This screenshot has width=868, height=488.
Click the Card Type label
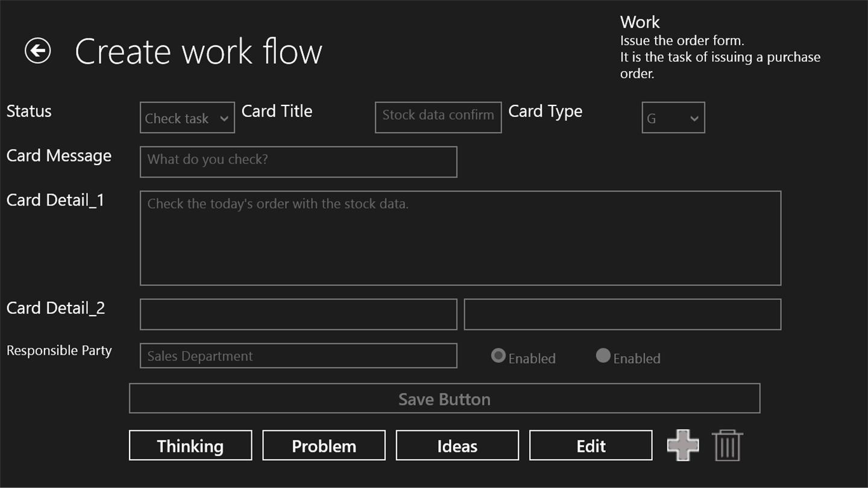pos(546,112)
